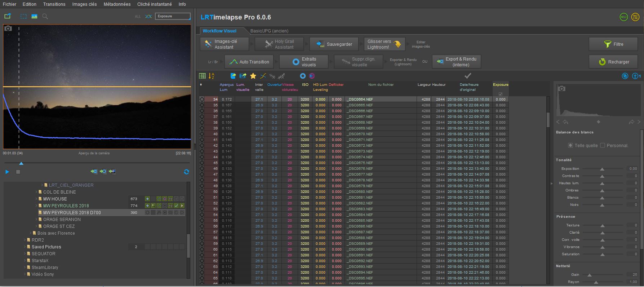Click the blue stacked-copy icon above histogram
Image resolution: width=644 pixels, height=287 pixels.
tap(625, 76)
